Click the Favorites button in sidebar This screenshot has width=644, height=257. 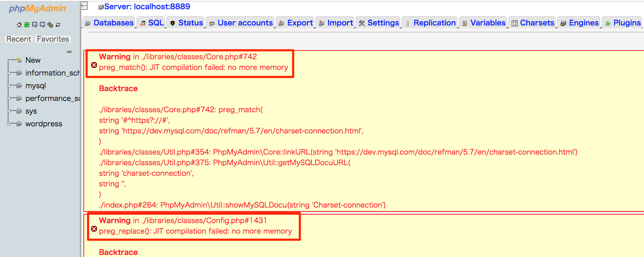pyautogui.click(x=53, y=39)
